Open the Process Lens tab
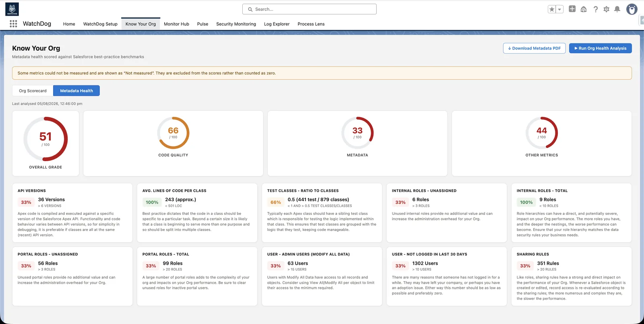The width and height of the screenshot is (644, 324). point(311,24)
